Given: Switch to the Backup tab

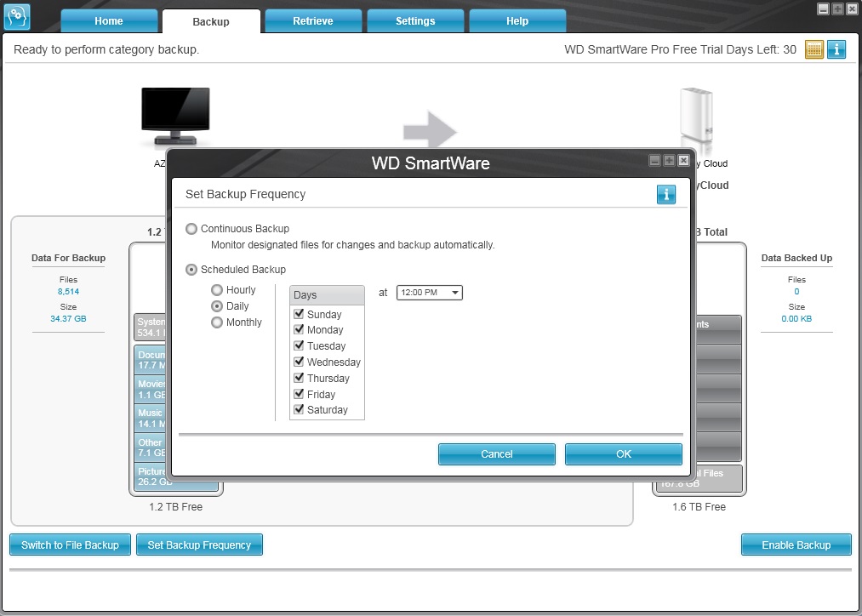Looking at the screenshot, I should 211,21.
